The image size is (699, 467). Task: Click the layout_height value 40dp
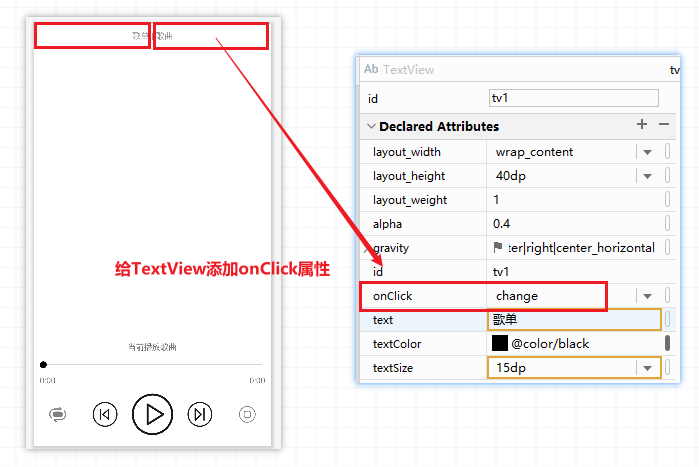click(x=510, y=176)
